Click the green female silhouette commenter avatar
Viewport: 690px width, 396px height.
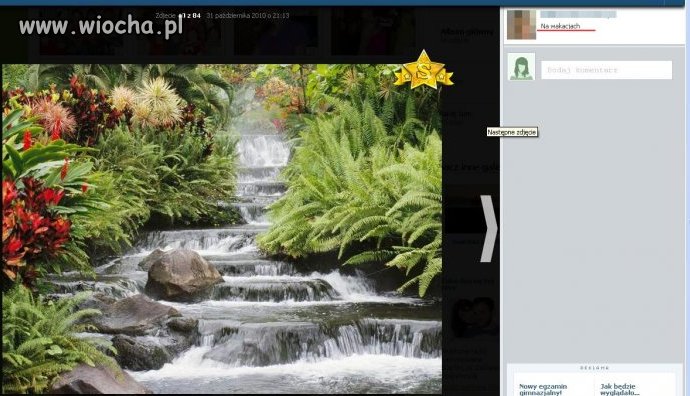point(521,67)
